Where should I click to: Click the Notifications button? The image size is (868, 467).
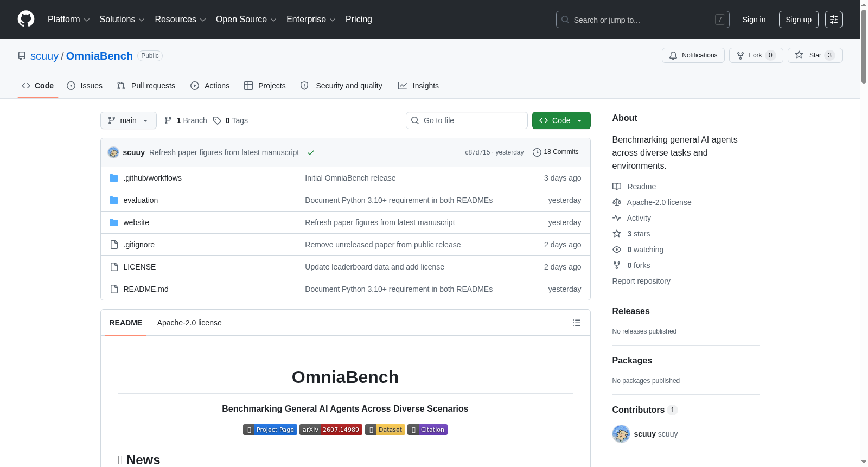[x=693, y=55]
